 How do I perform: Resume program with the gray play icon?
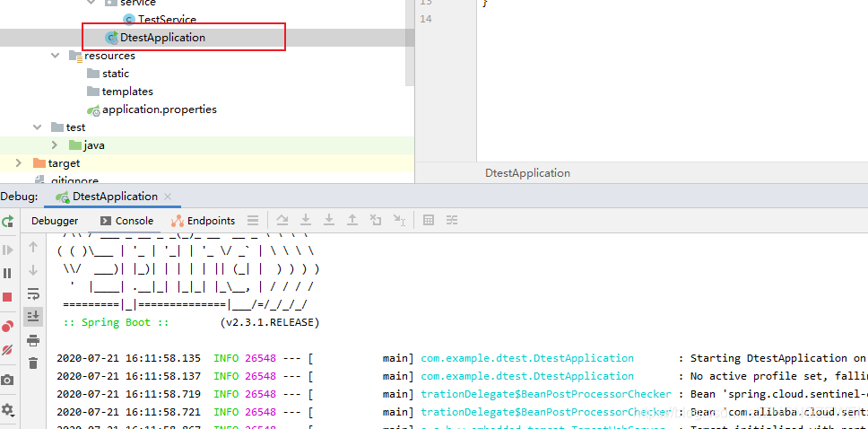coord(8,250)
